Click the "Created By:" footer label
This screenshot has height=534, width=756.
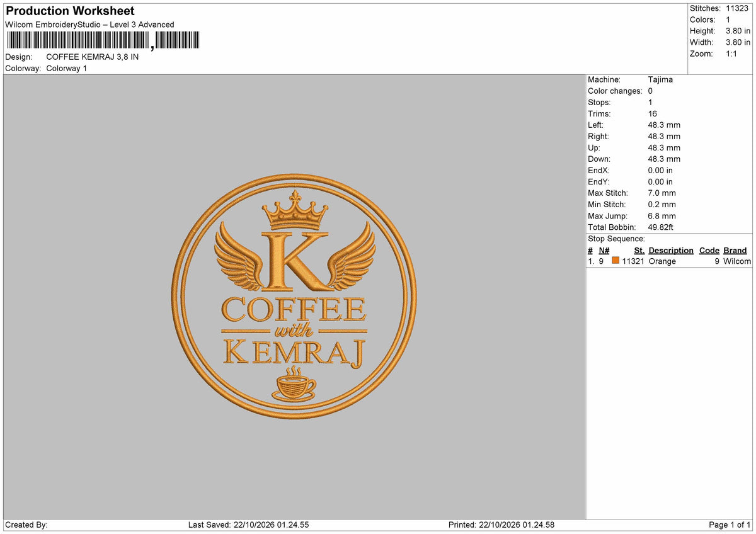click(26, 525)
